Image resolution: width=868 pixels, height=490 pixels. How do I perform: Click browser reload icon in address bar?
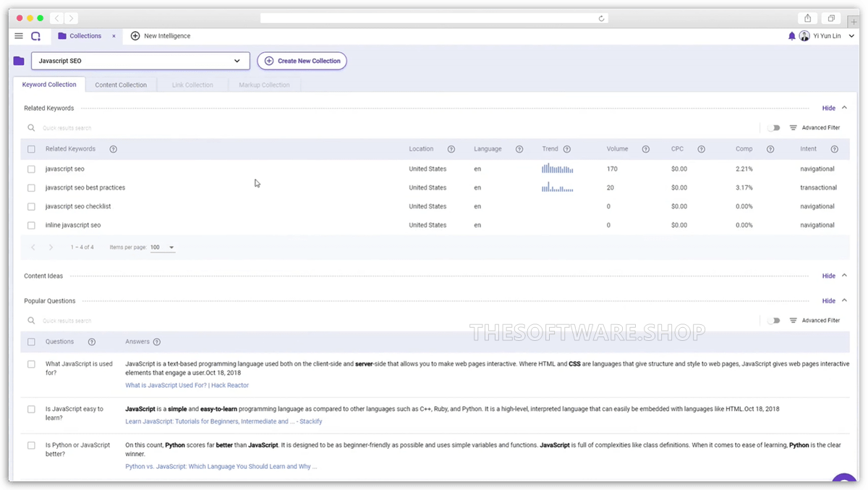click(601, 19)
